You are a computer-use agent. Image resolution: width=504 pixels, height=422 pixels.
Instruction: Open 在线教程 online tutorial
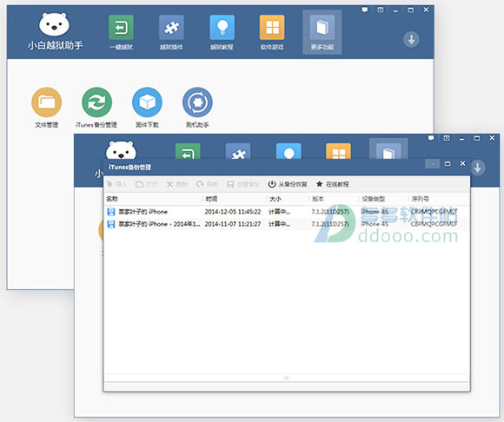pyautogui.click(x=332, y=184)
